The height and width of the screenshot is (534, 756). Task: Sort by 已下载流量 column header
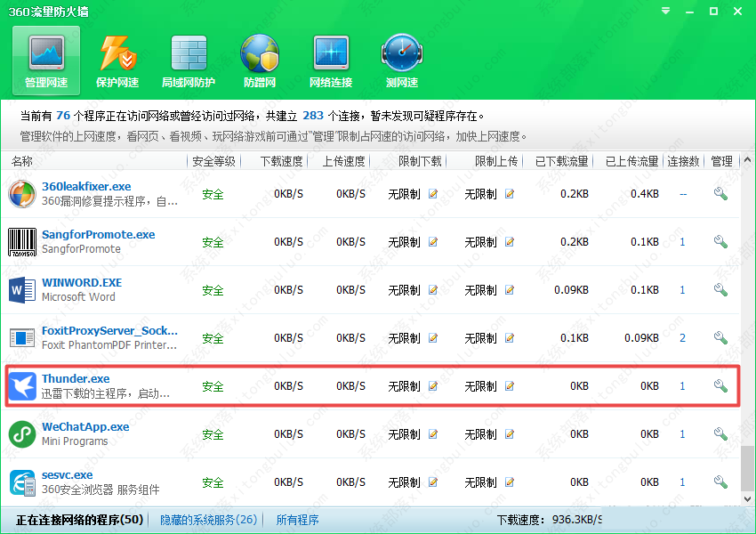(x=562, y=161)
